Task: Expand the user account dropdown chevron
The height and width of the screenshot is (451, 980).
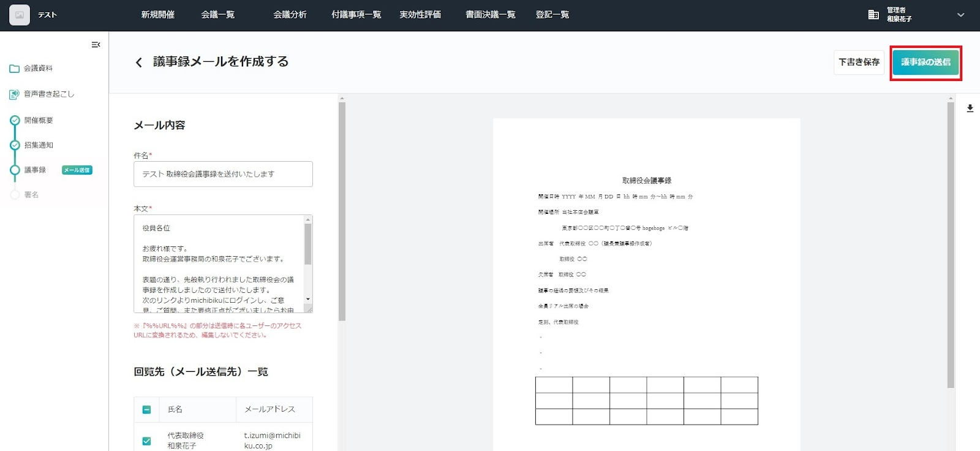Action: click(960, 15)
